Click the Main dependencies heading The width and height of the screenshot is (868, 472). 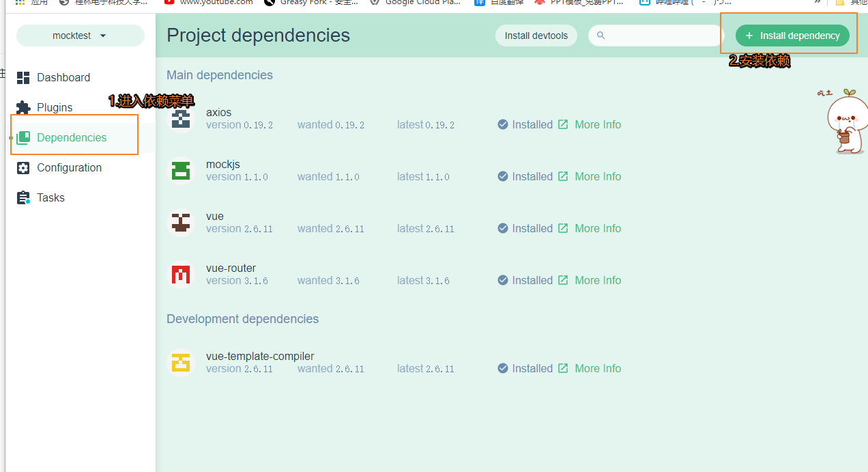pos(220,75)
